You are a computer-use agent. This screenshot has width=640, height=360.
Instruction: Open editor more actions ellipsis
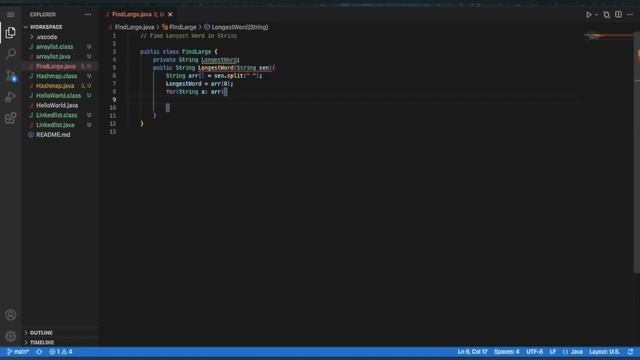630,15
